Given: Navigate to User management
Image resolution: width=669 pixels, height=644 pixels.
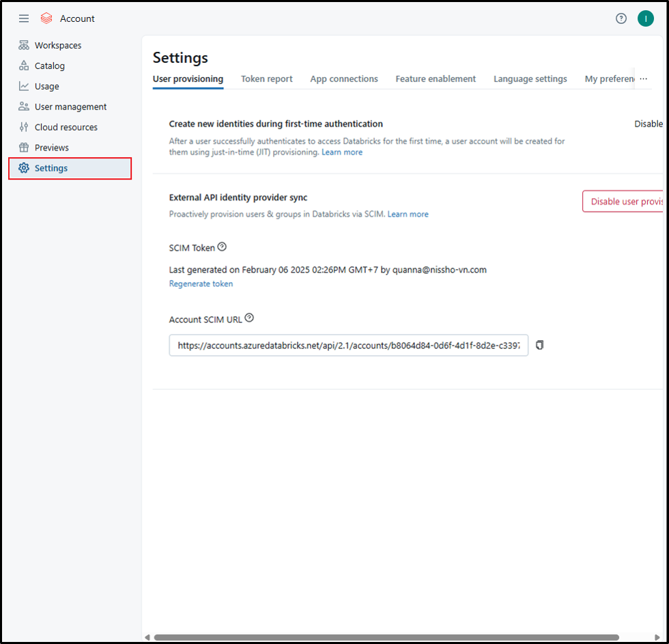Looking at the screenshot, I should (70, 107).
